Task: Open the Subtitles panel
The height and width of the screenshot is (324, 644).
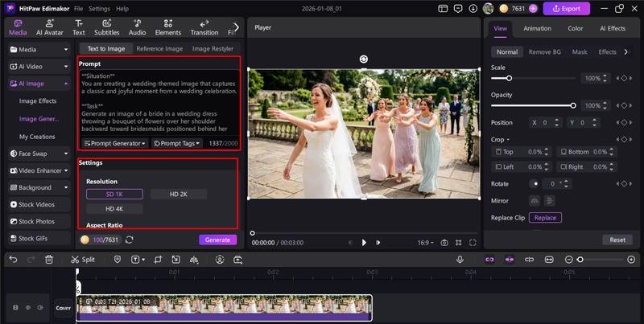Action: click(x=106, y=27)
